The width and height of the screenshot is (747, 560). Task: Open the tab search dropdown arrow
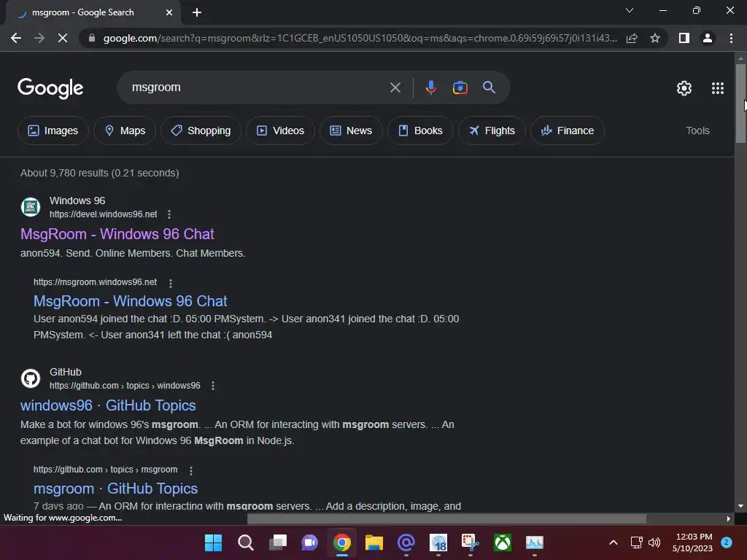click(630, 10)
